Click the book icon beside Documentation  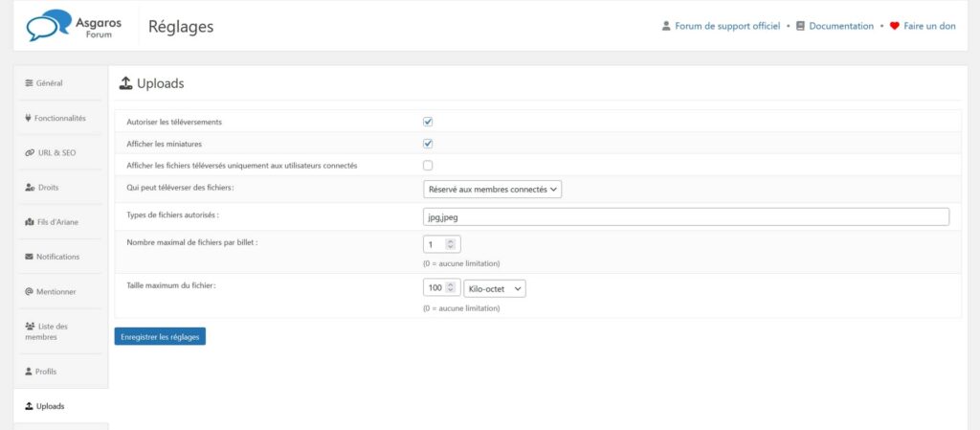pyautogui.click(x=801, y=26)
